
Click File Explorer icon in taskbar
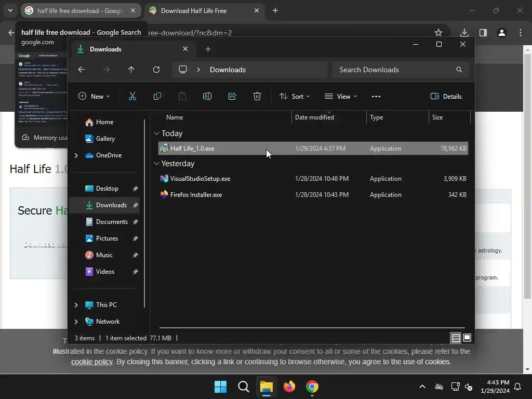coord(267,387)
